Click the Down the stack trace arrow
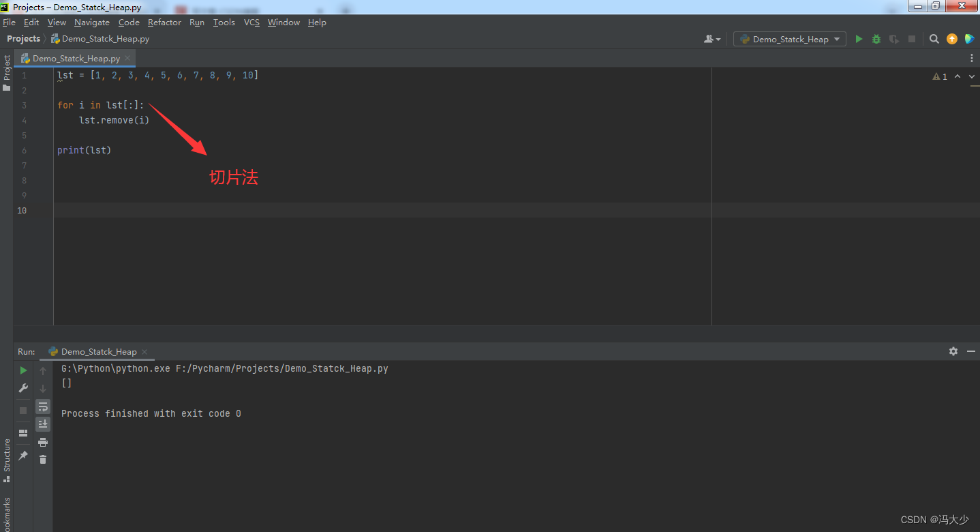The width and height of the screenshot is (980, 532). pos(43,388)
